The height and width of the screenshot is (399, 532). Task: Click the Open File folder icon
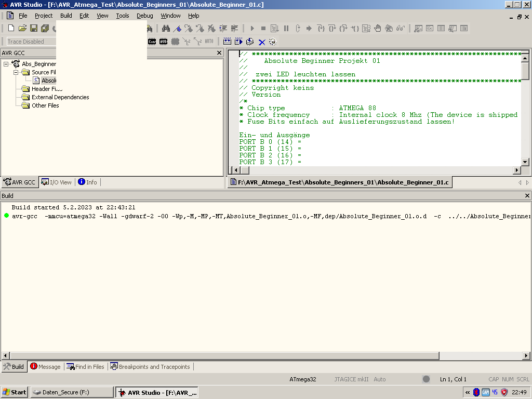[22, 28]
